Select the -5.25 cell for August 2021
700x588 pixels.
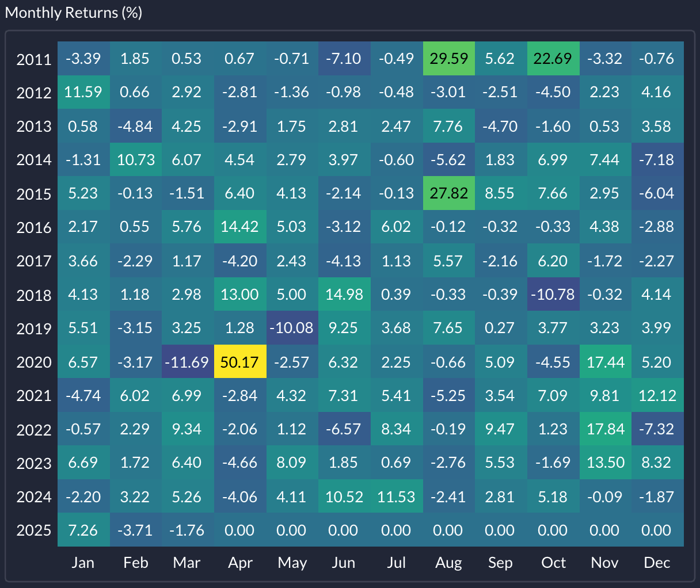click(448, 395)
